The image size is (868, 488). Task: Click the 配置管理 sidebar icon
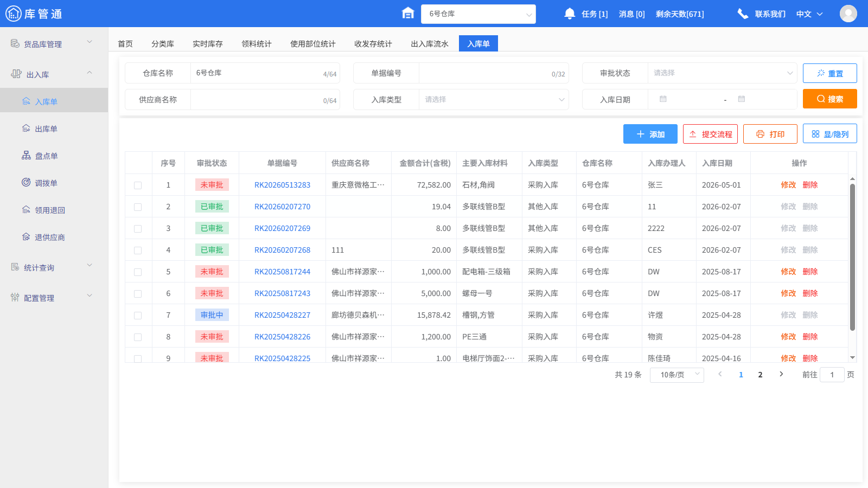point(15,297)
